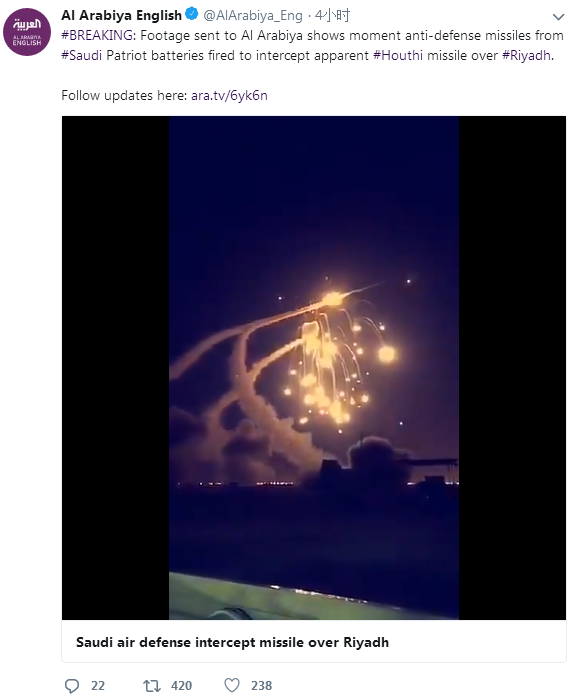Open the Saudi air defense card title
Viewport: 575px width, 697px height.
tap(232, 642)
